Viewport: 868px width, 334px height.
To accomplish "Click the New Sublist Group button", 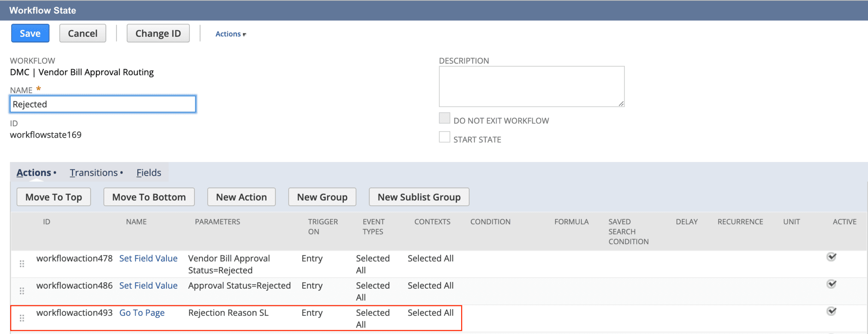I will [x=419, y=197].
